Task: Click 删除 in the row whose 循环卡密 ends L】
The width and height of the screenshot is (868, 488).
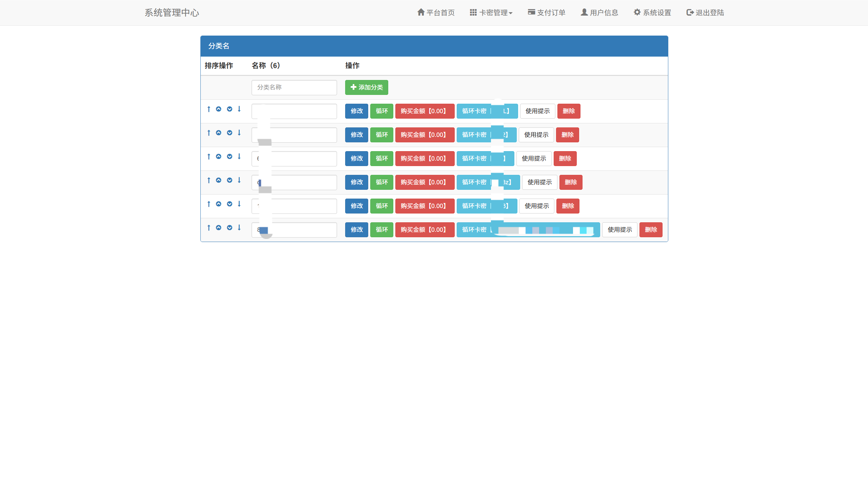Action: [569, 111]
